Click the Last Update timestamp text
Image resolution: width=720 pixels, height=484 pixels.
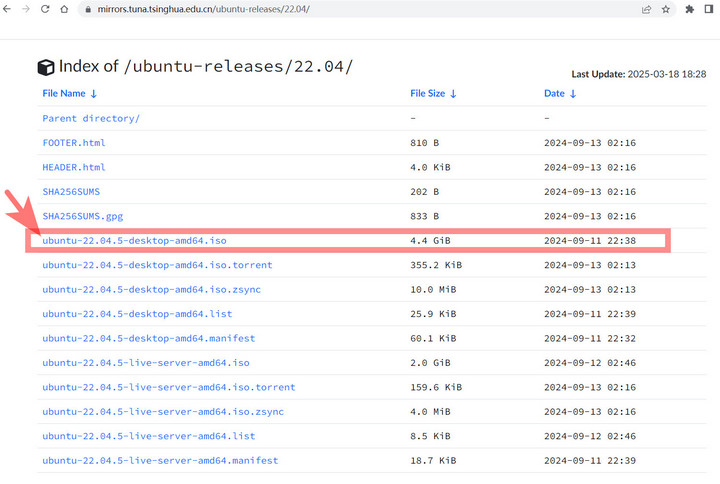639,74
